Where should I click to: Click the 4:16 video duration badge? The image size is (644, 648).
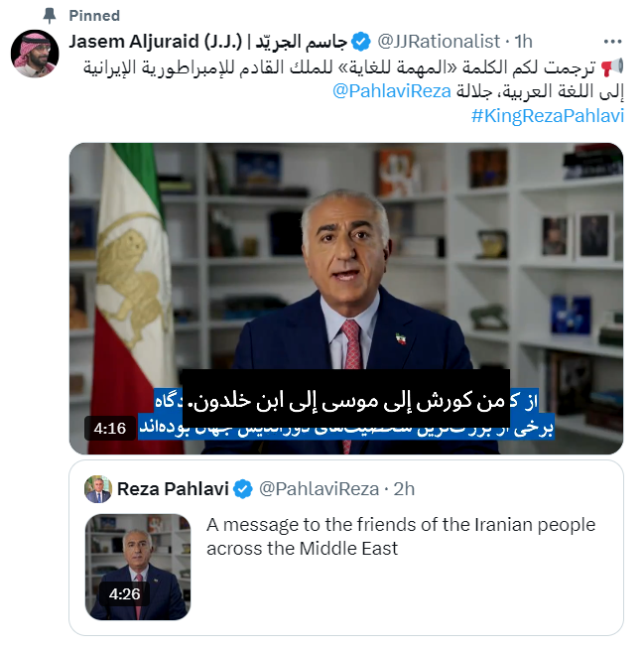click(x=110, y=428)
